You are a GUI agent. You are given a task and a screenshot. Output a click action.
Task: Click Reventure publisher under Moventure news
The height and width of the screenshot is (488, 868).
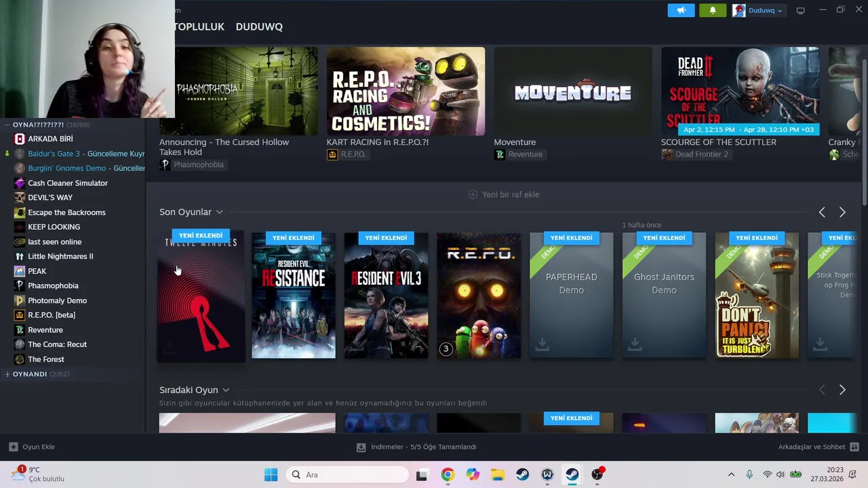pyautogui.click(x=519, y=155)
